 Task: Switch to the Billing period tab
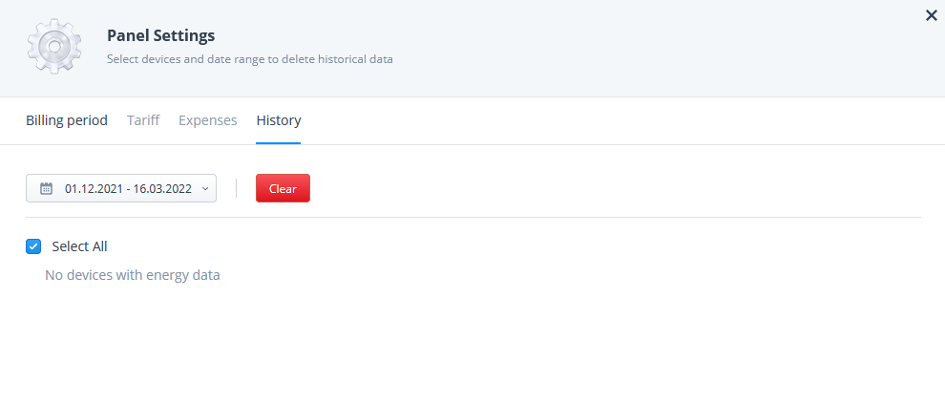coord(66,120)
